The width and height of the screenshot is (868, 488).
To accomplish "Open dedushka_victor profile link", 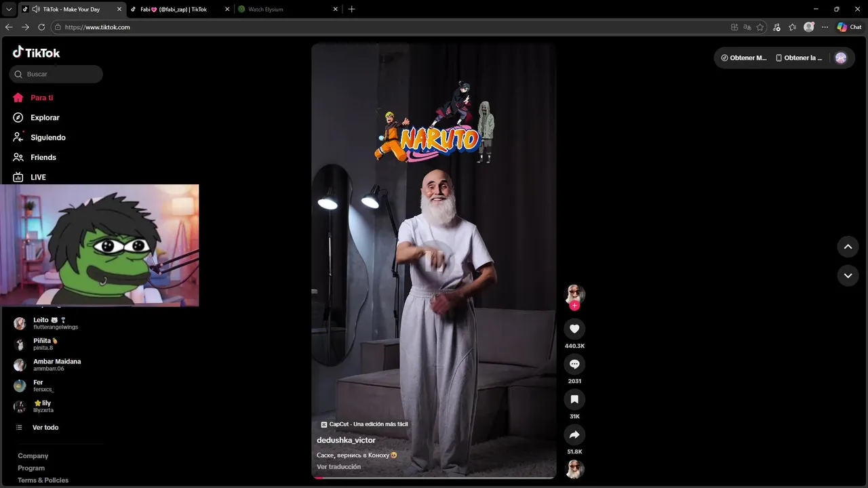I will point(346,441).
